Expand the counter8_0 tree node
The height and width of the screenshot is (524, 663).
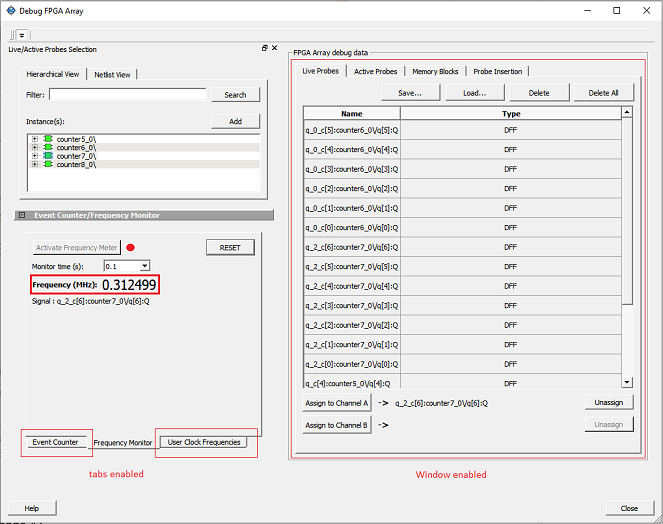35,165
